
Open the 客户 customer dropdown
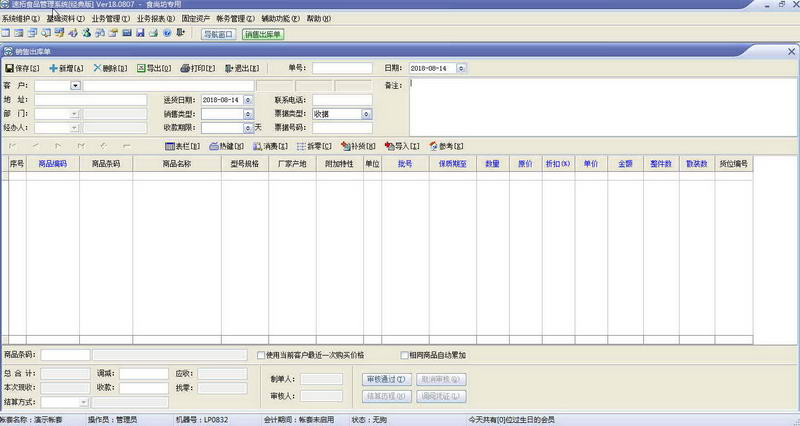[76, 86]
